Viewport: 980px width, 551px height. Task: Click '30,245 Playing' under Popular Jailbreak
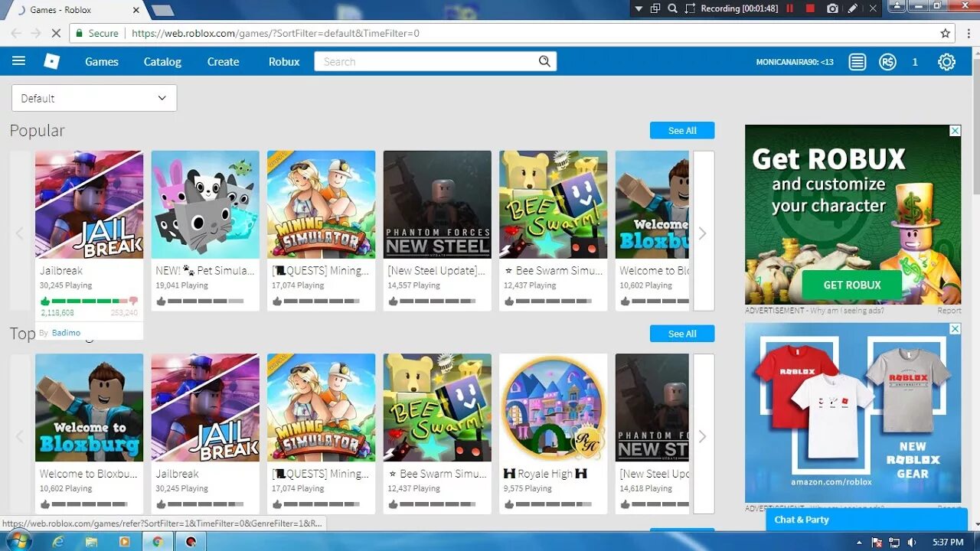tap(66, 285)
